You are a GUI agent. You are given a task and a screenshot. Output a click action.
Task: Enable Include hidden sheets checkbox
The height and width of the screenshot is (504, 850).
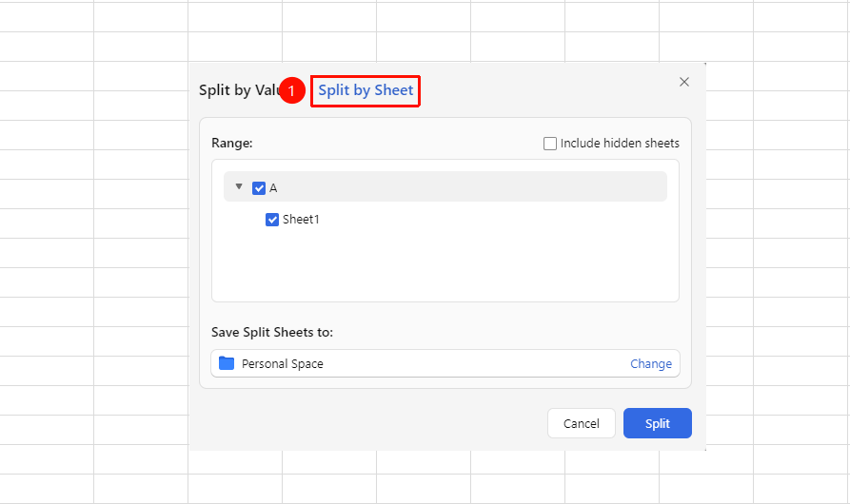[549, 144]
